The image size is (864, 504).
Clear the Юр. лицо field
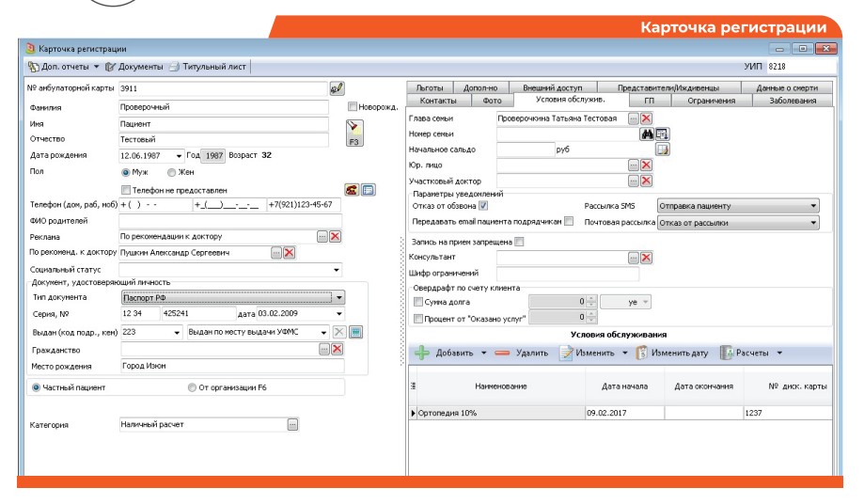(x=646, y=165)
